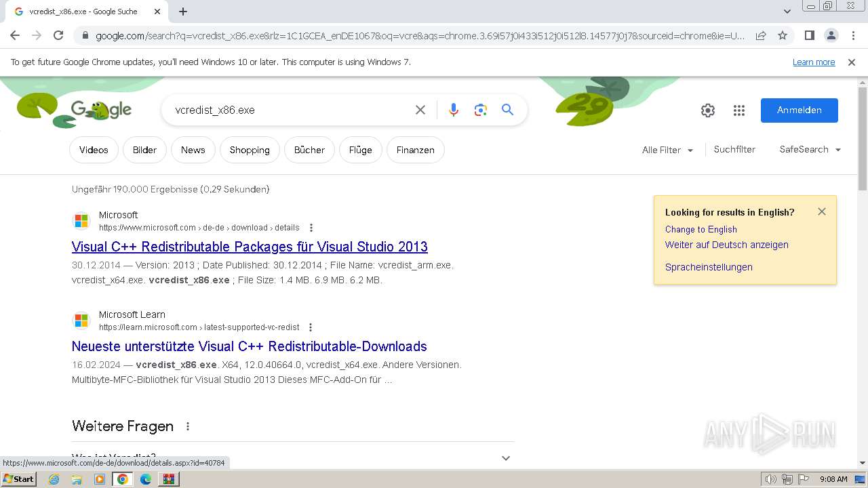
Task: Submit the search with the magnifier icon
Action: coord(507,110)
